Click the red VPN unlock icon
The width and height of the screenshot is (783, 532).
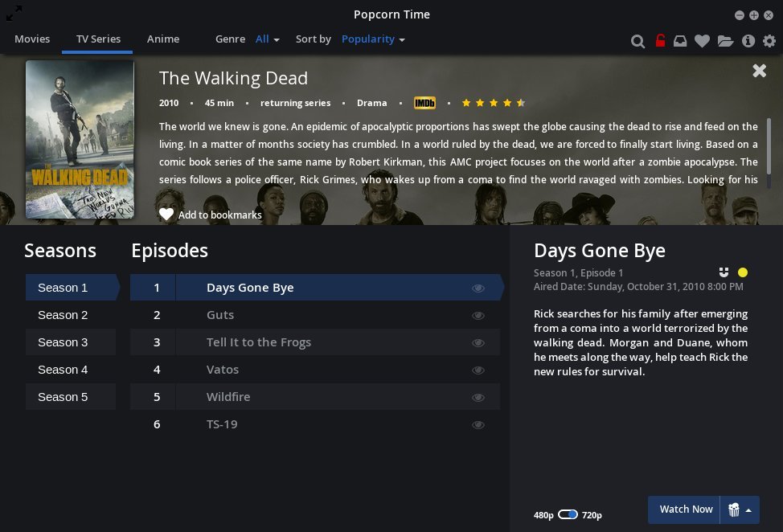point(660,40)
